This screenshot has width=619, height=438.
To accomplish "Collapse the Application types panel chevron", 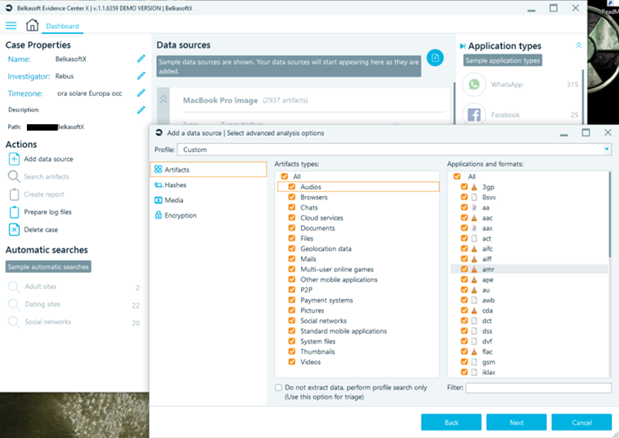I will (578, 45).
